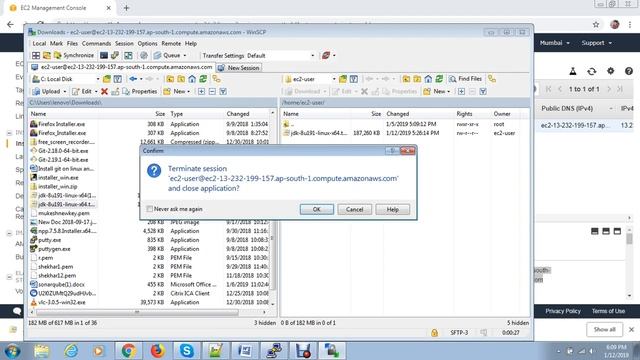Screen dimensions: 640x360
Task: Open the Files menu
Action: pyautogui.click(x=72, y=43)
